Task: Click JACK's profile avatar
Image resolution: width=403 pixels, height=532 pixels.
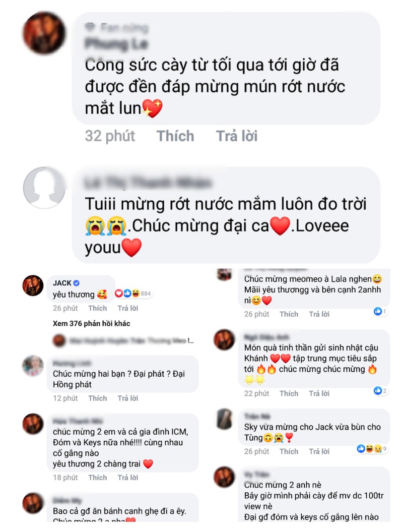Action: click(33, 285)
